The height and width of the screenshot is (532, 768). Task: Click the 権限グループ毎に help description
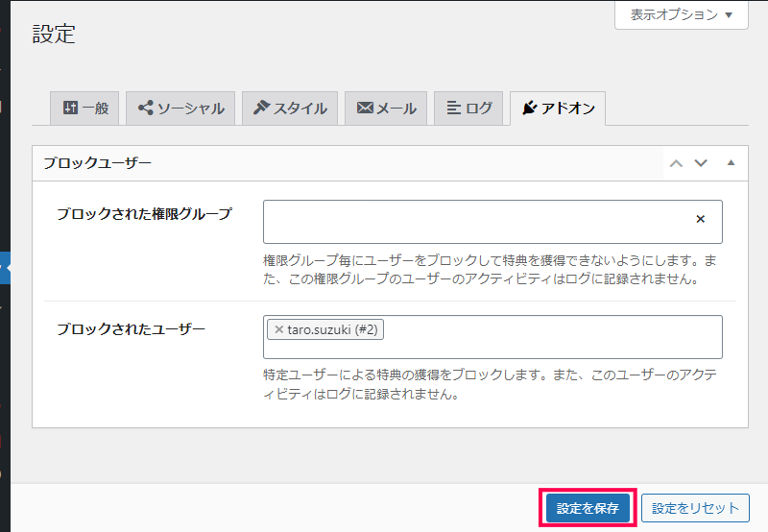coord(490,270)
